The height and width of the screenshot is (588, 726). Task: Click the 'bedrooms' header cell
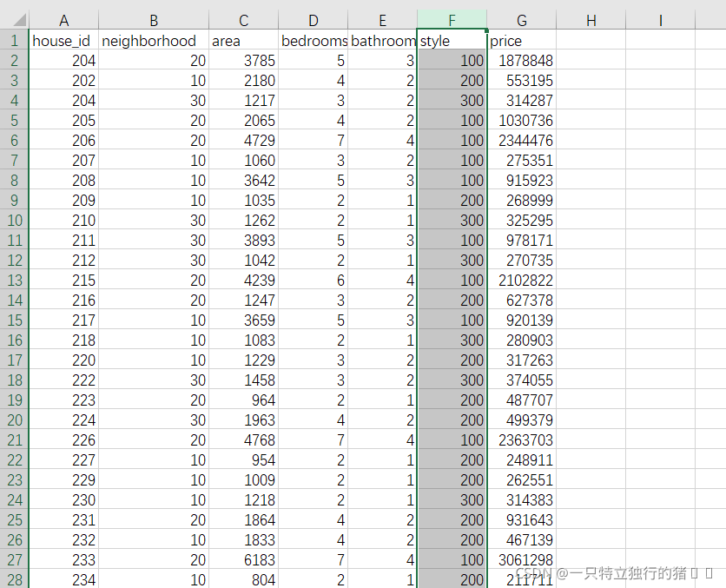(313, 40)
